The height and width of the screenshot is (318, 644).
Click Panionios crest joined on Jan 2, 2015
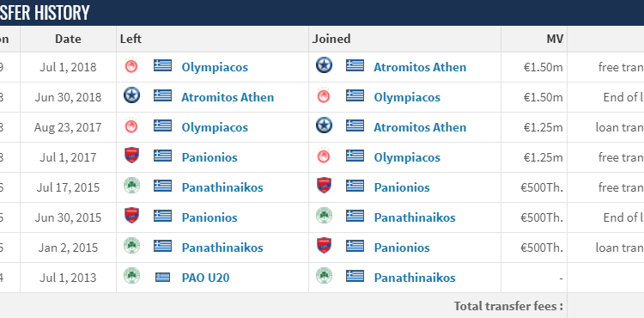tap(324, 245)
